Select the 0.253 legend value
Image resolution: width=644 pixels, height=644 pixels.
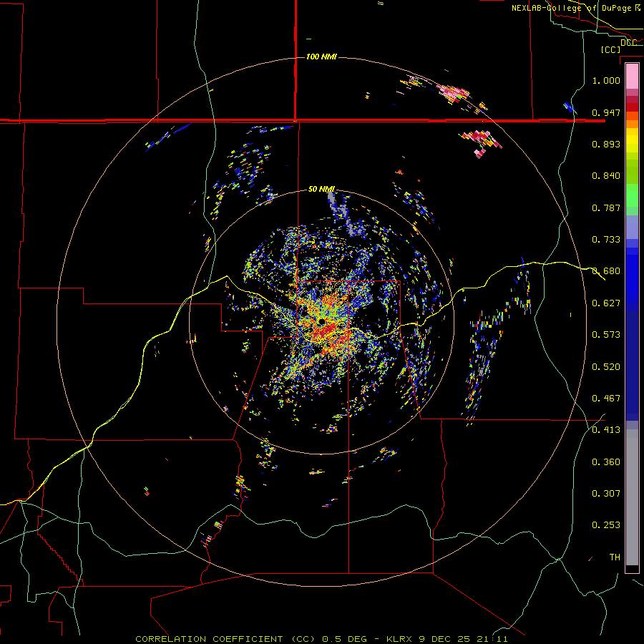(x=606, y=525)
